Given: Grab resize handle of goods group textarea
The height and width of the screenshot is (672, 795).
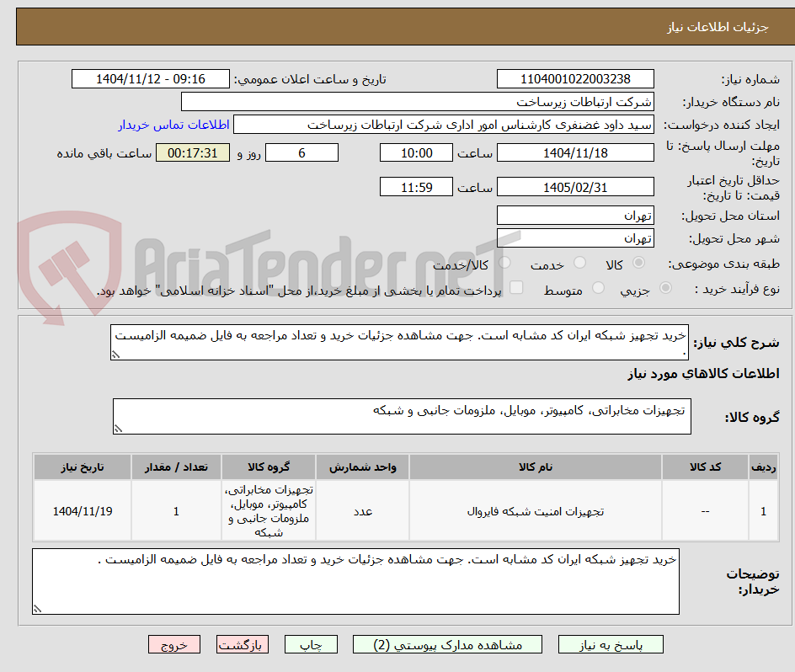Looking at the screenshot, I should (x=118, y=429).
